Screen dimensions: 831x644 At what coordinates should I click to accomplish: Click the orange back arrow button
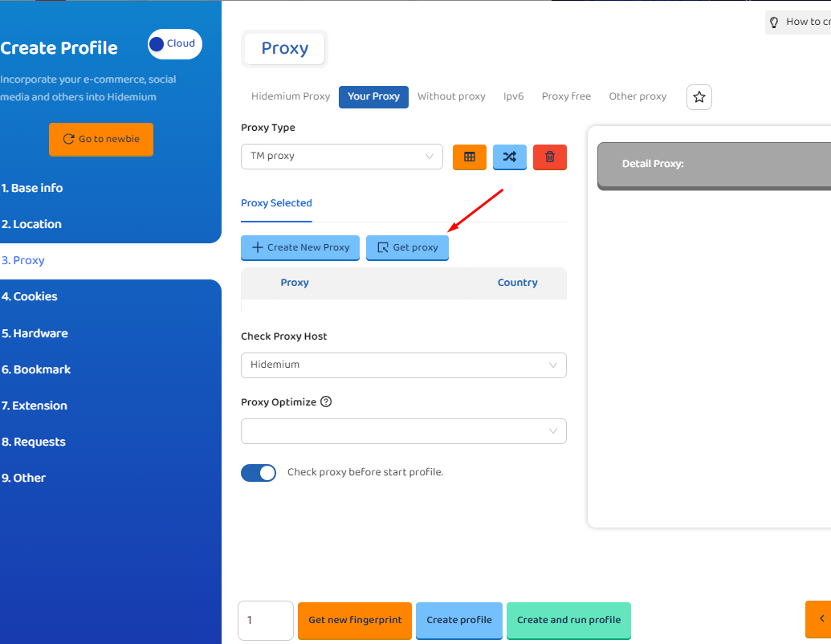pos(819,618)
